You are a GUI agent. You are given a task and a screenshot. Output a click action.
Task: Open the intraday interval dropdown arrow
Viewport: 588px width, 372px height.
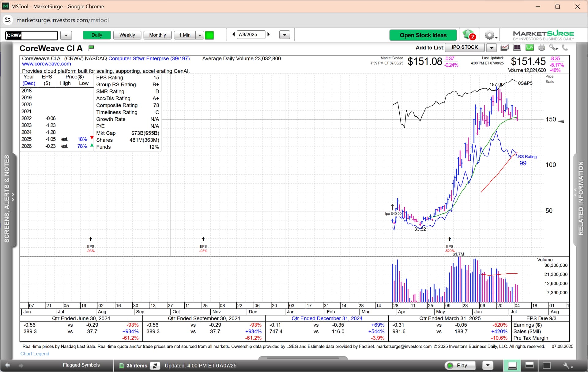200,35
